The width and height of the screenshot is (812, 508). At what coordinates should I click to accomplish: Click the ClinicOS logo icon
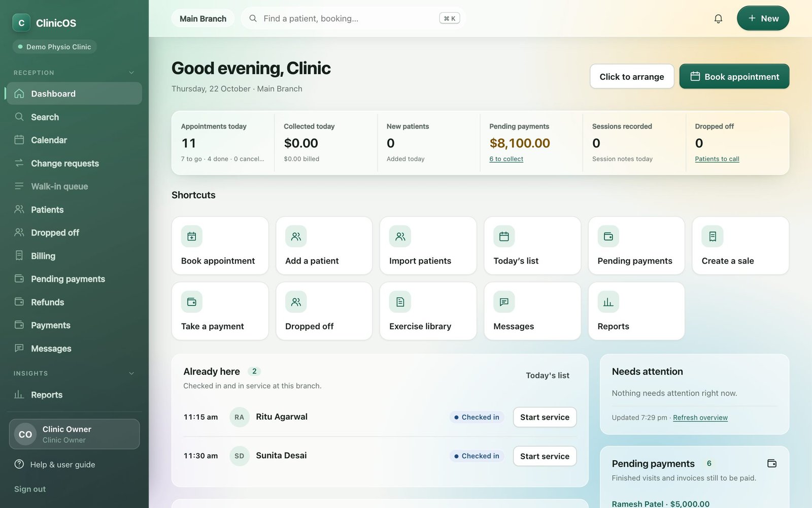(21, 23)
